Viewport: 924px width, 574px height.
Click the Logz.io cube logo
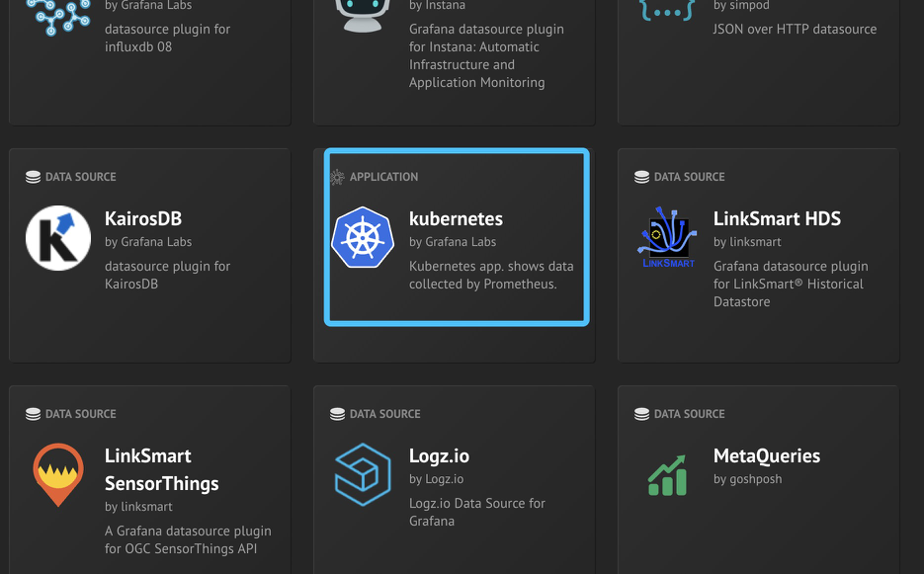pos(363,474)
